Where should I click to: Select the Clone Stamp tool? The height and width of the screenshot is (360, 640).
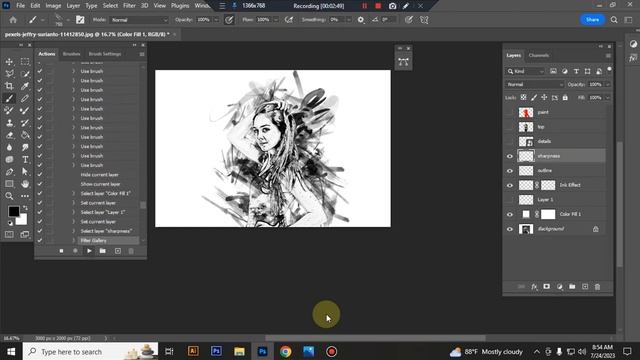[x=9, y=123]
